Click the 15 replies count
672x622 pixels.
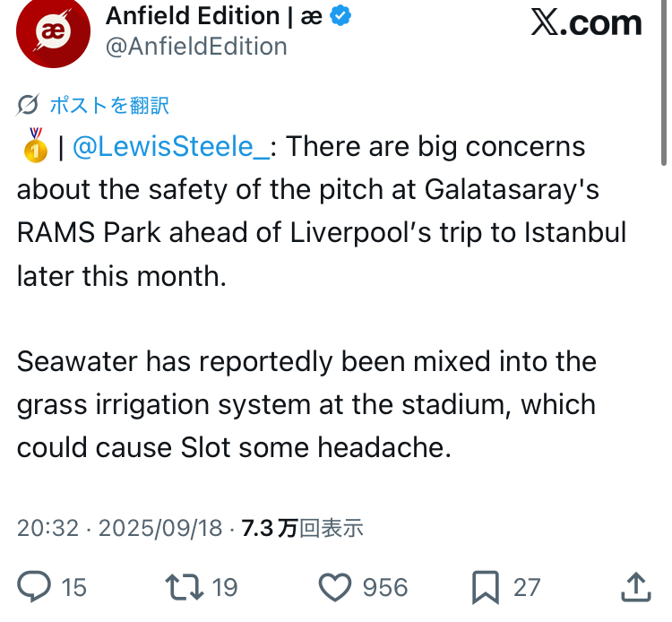tap(74, 587)
